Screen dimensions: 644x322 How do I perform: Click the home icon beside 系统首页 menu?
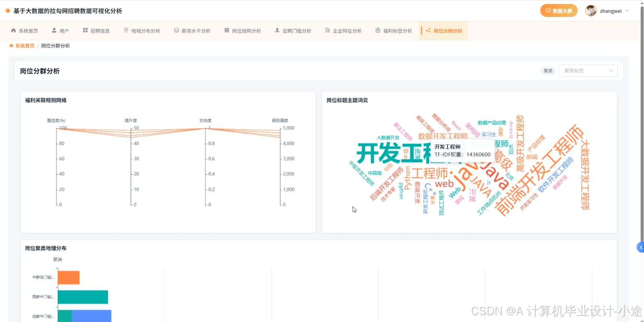click(14, 30)
